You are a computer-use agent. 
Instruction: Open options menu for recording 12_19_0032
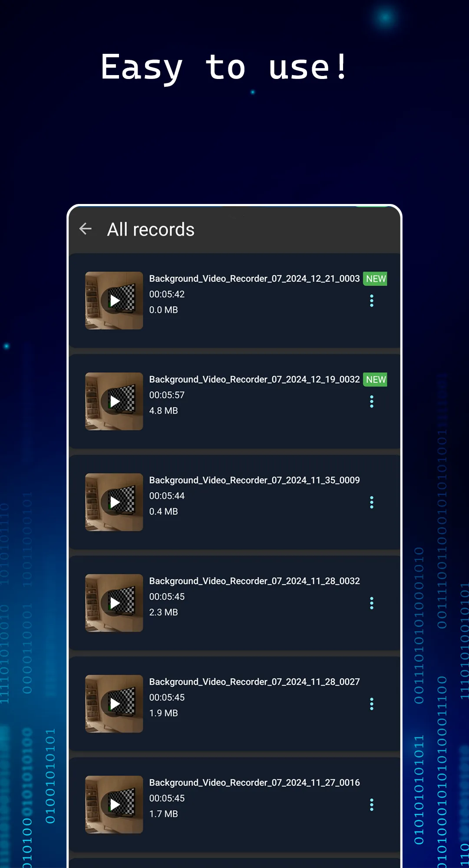(372, 401)
